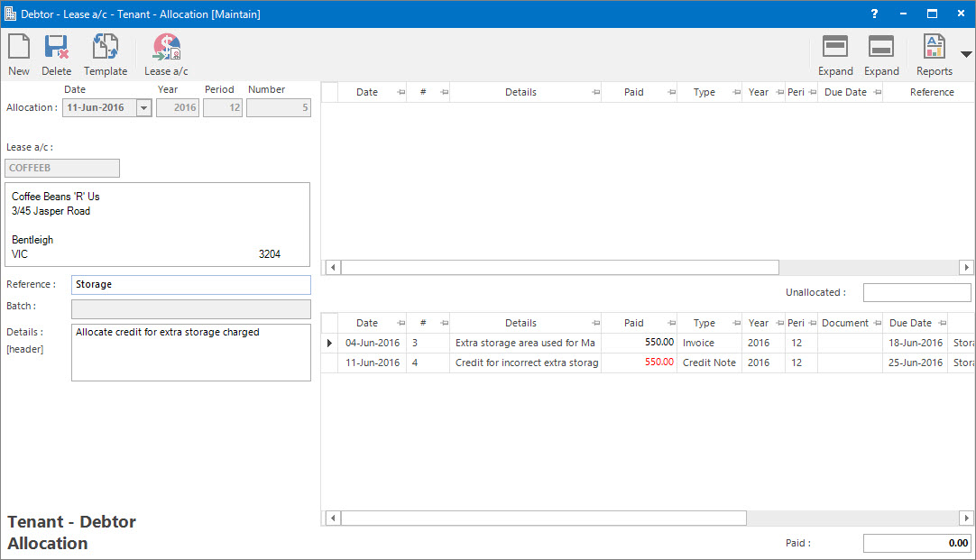The height and width of the screenshot is (560, 976).
Task: Click pin icon on lower grid Document column
Action: (877, 323)
